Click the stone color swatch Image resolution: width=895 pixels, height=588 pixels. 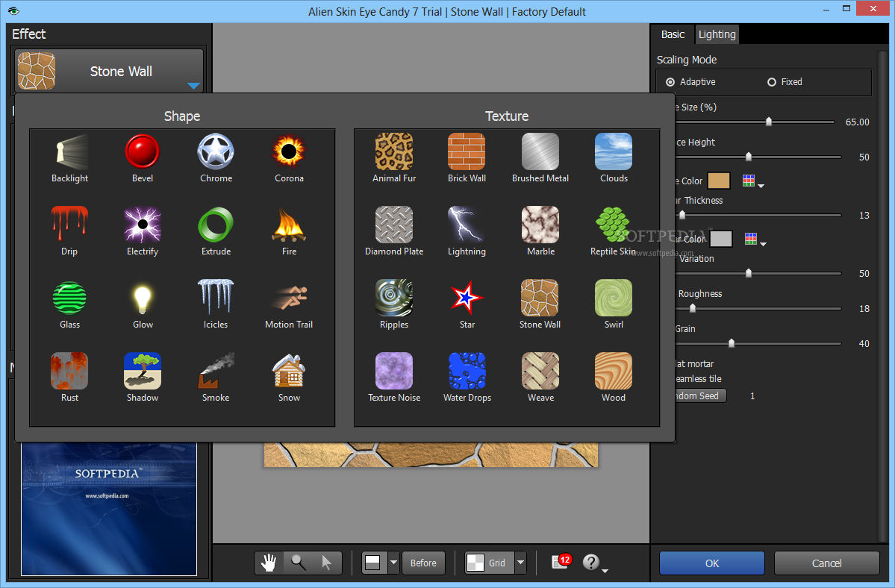[x=719, y=181]
